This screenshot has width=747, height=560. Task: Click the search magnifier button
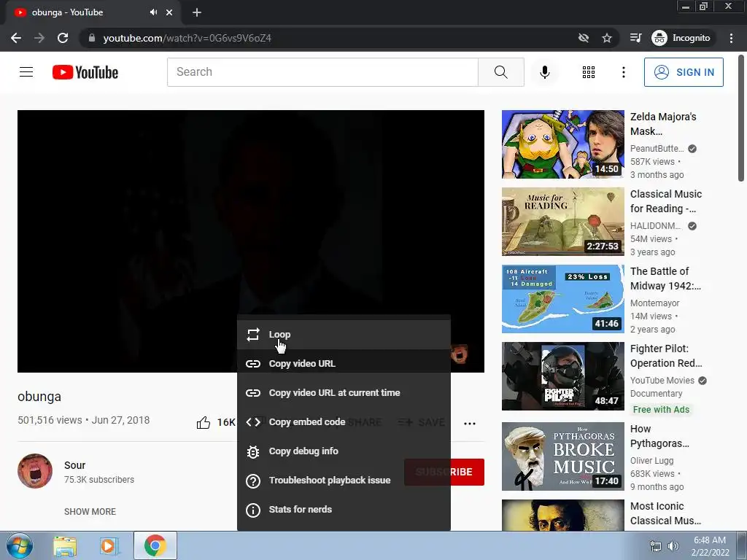pyautogui.click(x=500, y=72)
